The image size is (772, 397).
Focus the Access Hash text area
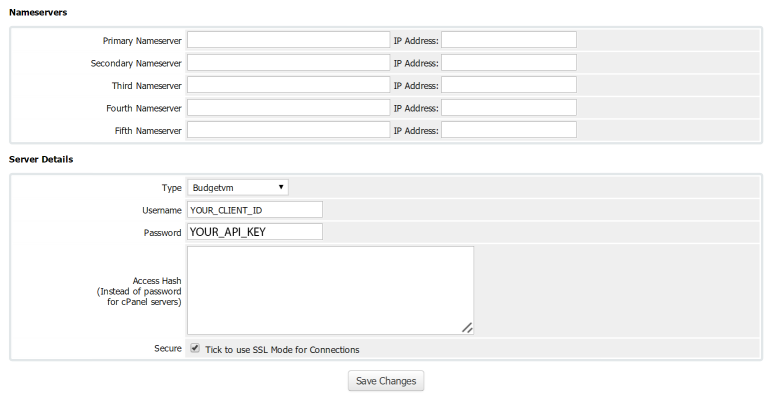330,291
